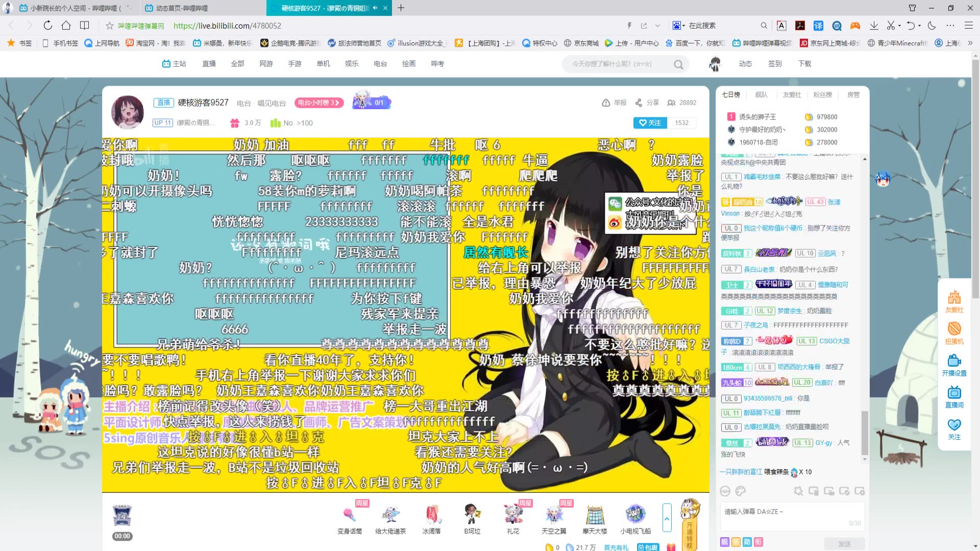This screenshot has width=980, height=551.
Task: Toggle follow with the blue 关注 button
Action: point(650,123)
